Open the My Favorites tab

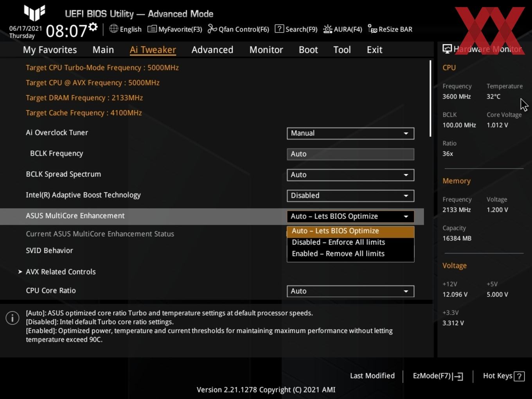tap(50, 50)
